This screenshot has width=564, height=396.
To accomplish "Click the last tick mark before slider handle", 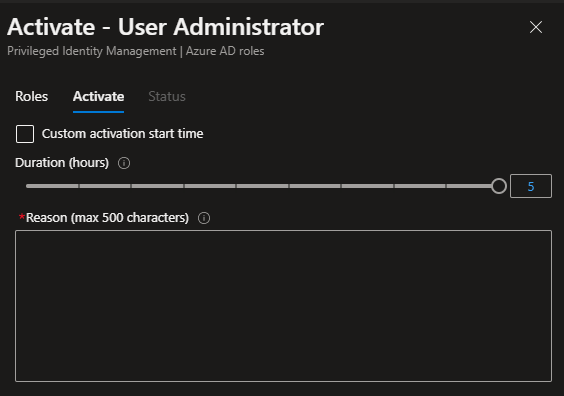I will pos(446,186).
